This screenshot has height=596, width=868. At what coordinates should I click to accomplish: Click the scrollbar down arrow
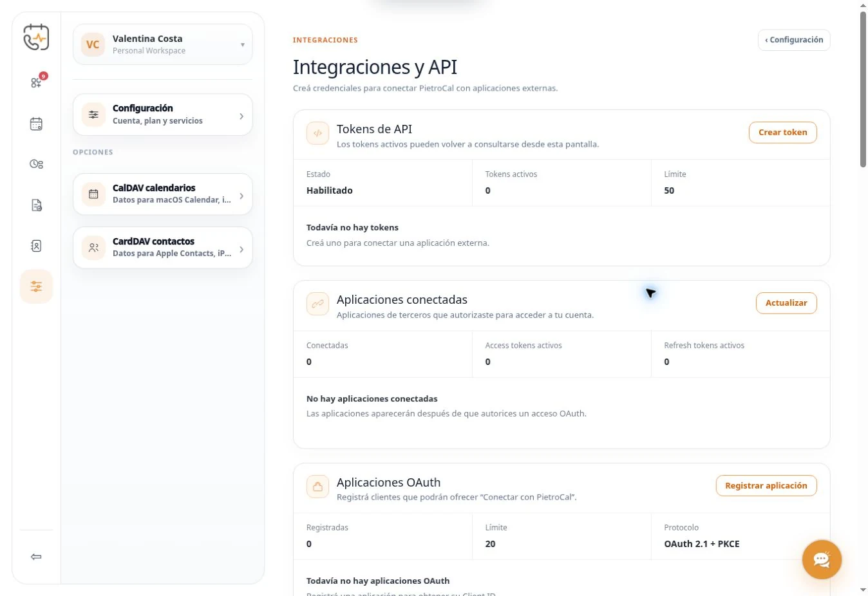863,590
